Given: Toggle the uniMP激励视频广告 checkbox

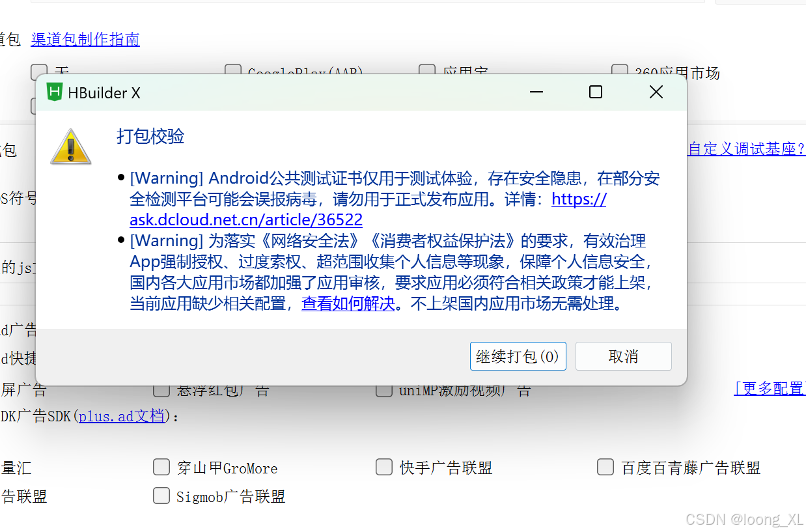Looking at the screenshot, I should pyautogui.click(x=384, y=391).
